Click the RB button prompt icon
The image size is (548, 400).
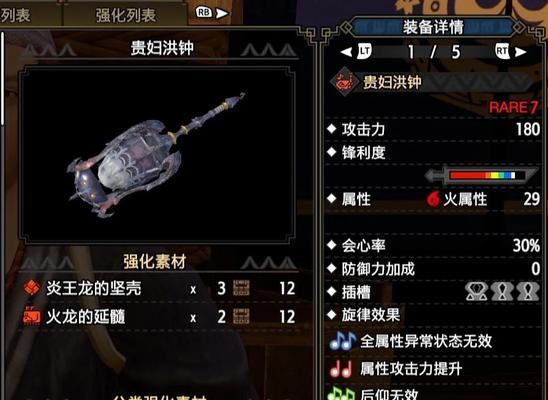(x=204, y=13)
